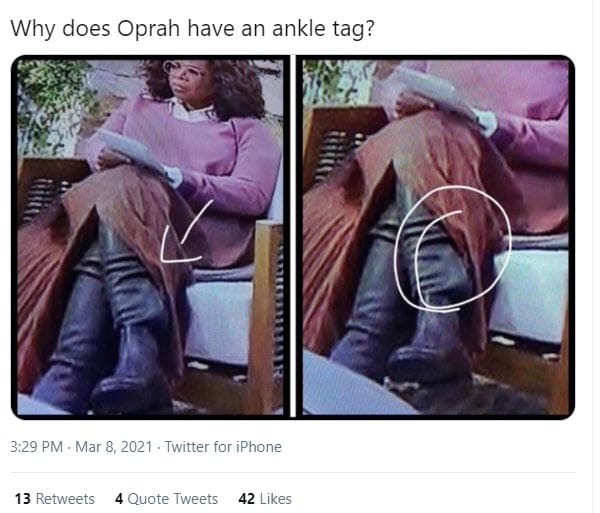Open the right zoomed-in photo
Viewport: 600px width, 513px height.
pos(436,237)
